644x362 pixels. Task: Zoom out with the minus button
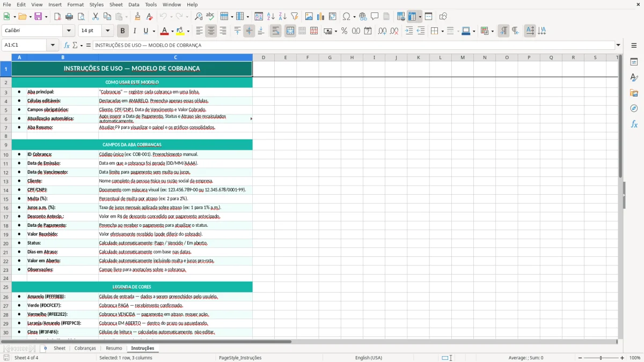[x=580, y=358]
